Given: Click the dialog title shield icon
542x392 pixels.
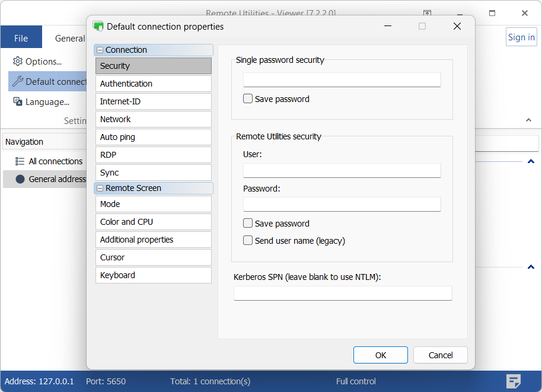Looking at the screenshot, I should 98,26.
